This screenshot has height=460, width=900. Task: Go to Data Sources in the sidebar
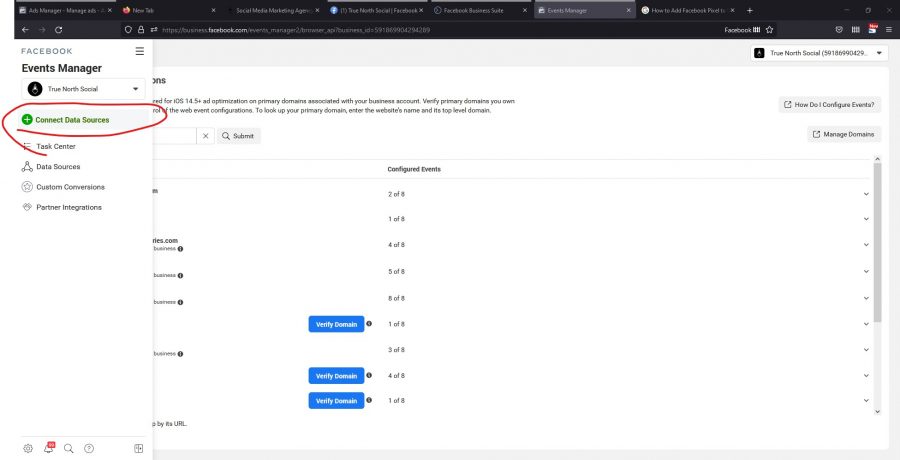click(58, 167)
